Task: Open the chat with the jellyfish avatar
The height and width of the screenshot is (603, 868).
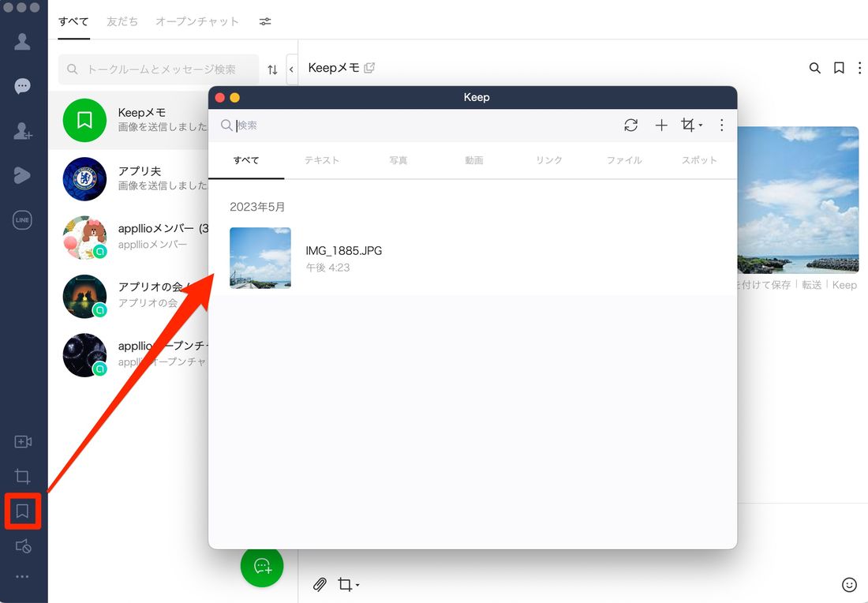Action: click(129, 355)
